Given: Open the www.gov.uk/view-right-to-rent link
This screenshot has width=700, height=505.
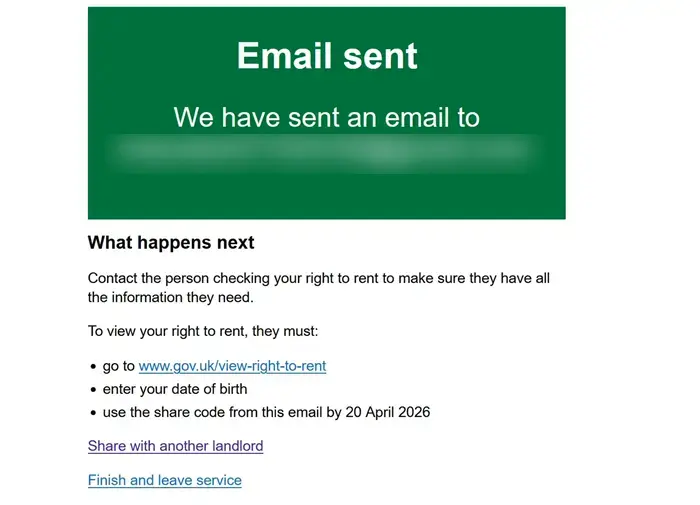Looking at the screenshot, I should (x=232, y=366).
